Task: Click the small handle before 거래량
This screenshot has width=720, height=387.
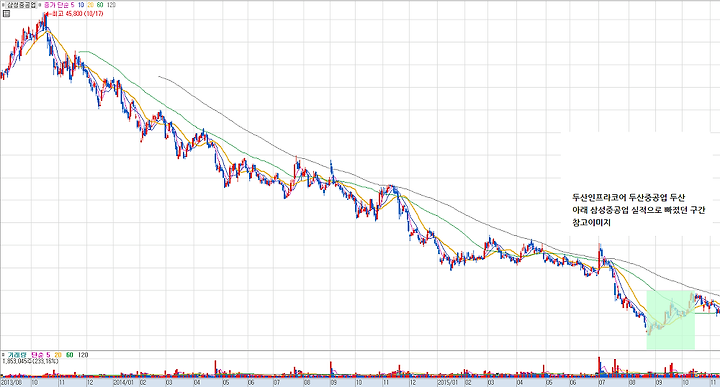Action: point(3,355)
